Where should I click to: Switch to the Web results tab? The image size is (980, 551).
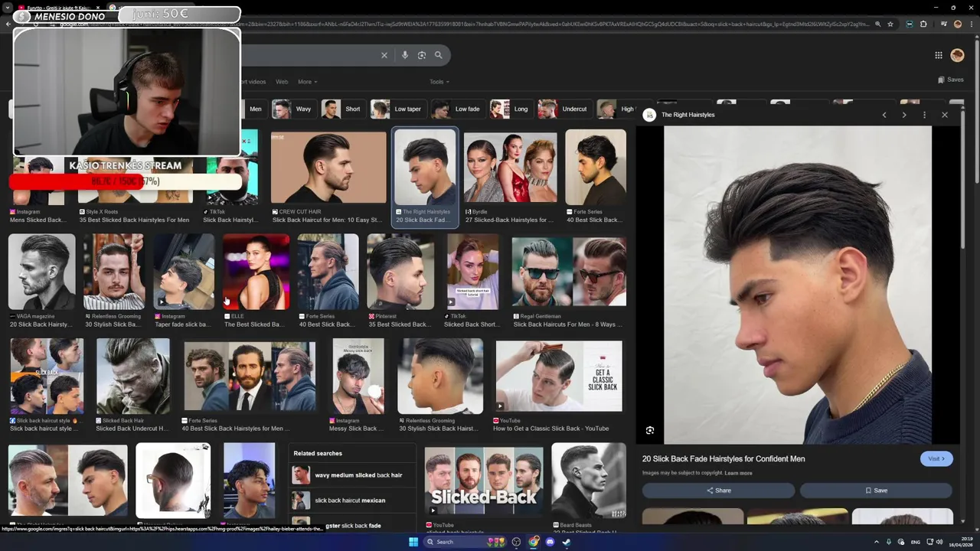pos(282,82)
